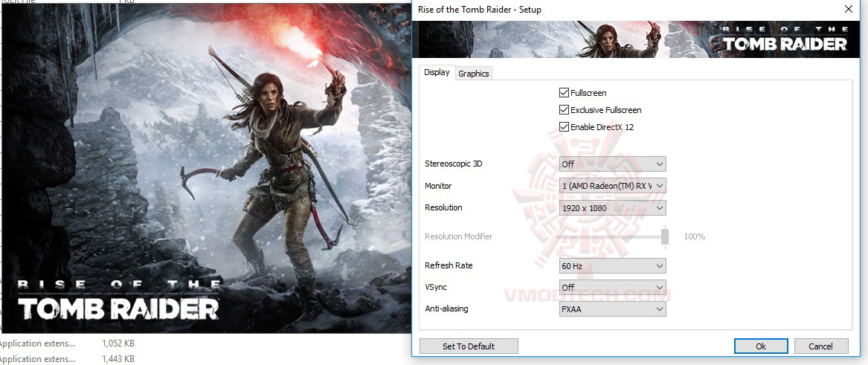Viewport: 868px width, 365px height.
Task: Expand the Anti-aliasing dropdown showing FXAA
Action: point(613,309)
